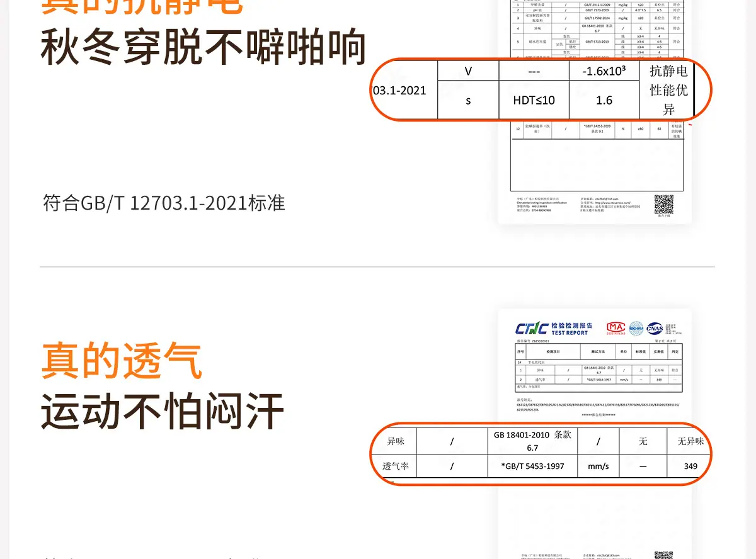
Task: Click the 无异味 result cell
Action: (x=690, y=441)
